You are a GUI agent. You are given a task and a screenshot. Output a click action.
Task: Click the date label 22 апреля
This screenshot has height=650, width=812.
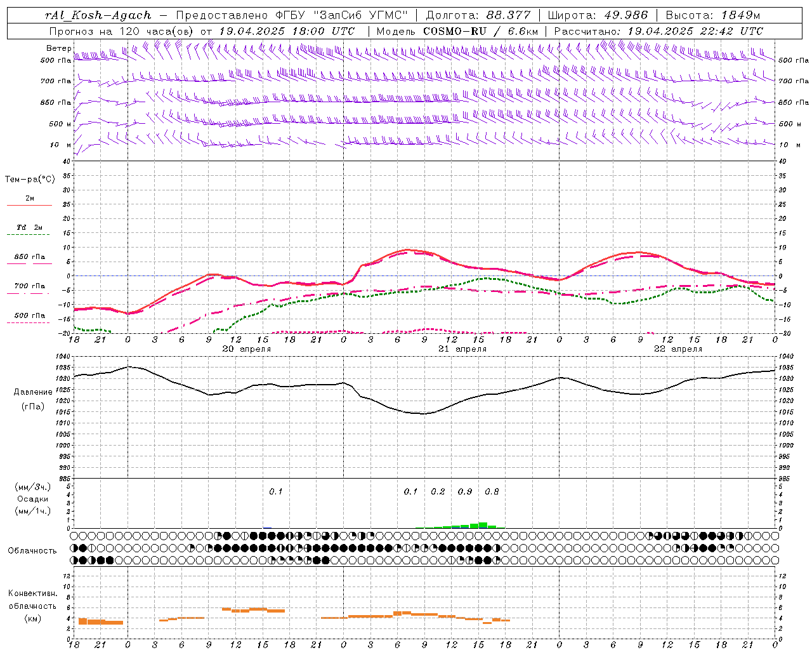pos(678,349)
